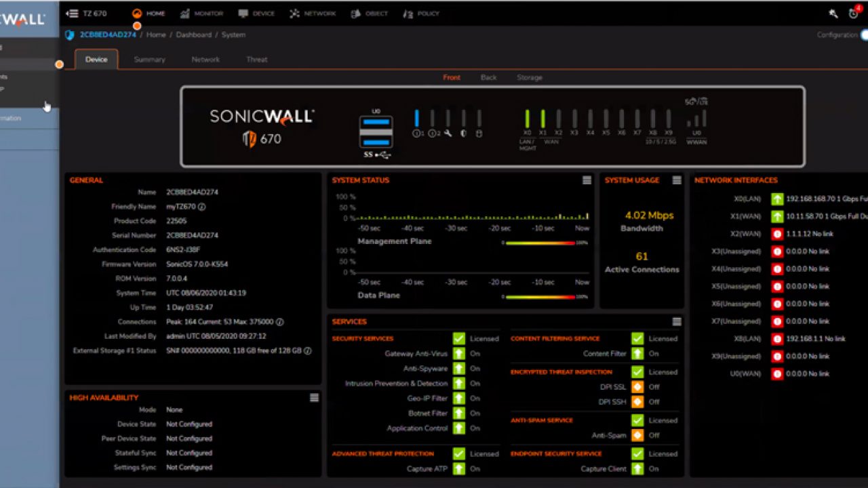Viewport: 868px width, 488px height.
Task: Select the Device tab
Action: (96, 60)
